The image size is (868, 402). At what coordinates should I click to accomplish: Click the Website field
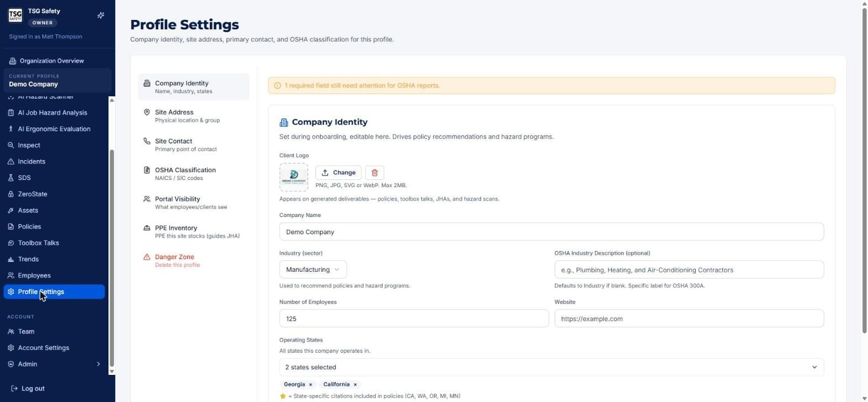(x=689, y=318)
